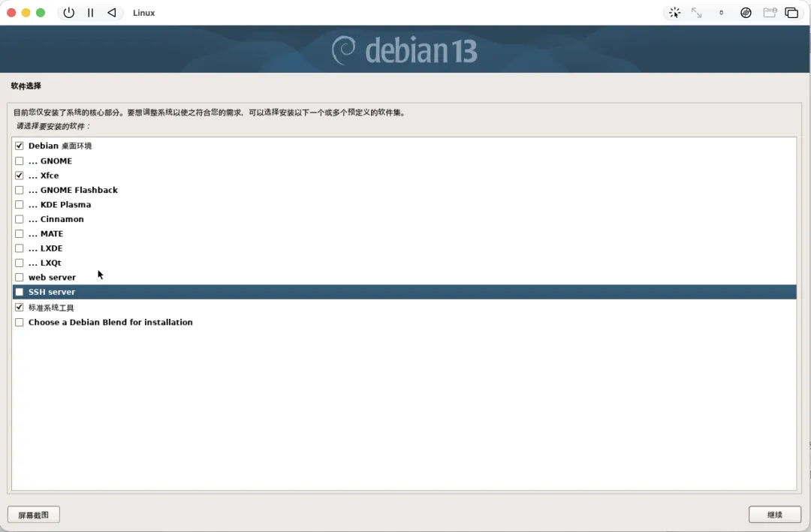
Task: Tick the LXQt checkbox
Action: click(x=19, y=263)
